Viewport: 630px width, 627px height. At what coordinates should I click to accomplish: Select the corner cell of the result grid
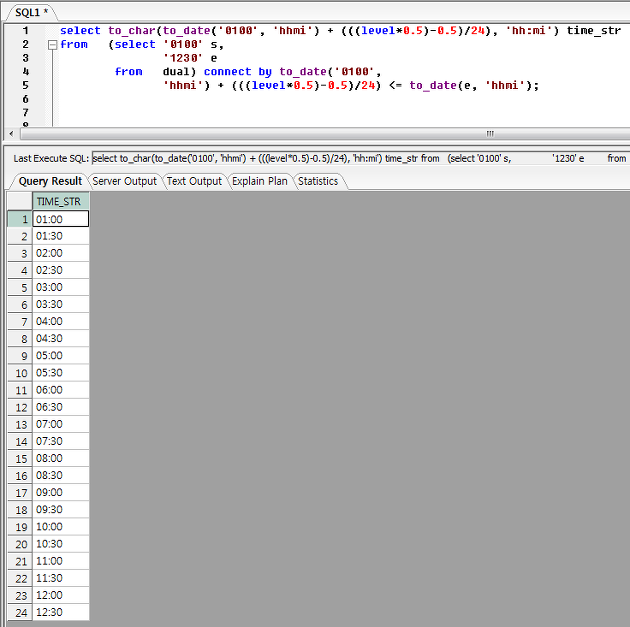point(20,201)
